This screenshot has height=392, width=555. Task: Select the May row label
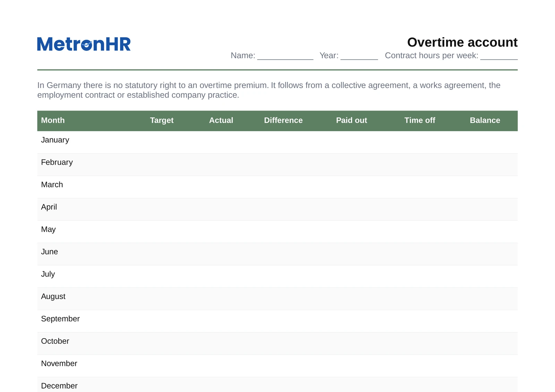(48, 229)
